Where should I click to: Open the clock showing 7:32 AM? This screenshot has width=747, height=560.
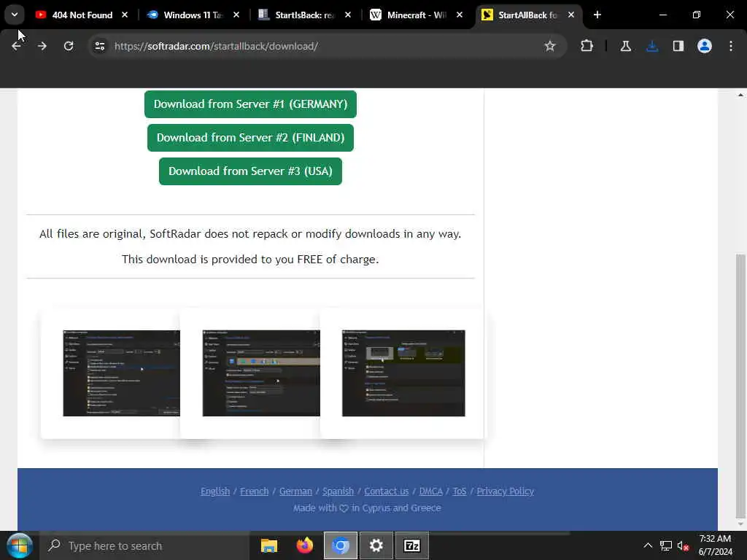[x=716, y=545]
